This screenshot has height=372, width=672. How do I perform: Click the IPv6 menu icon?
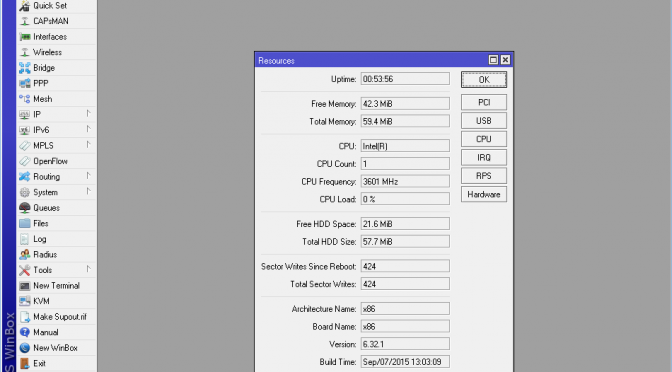click(x=25, y=130)
